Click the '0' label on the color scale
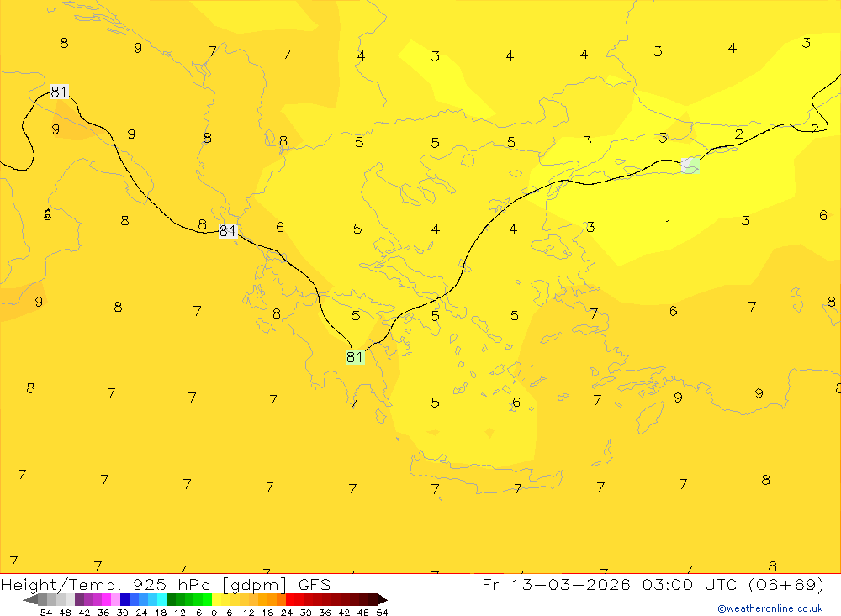841x616 pixels. pos(214,613)
